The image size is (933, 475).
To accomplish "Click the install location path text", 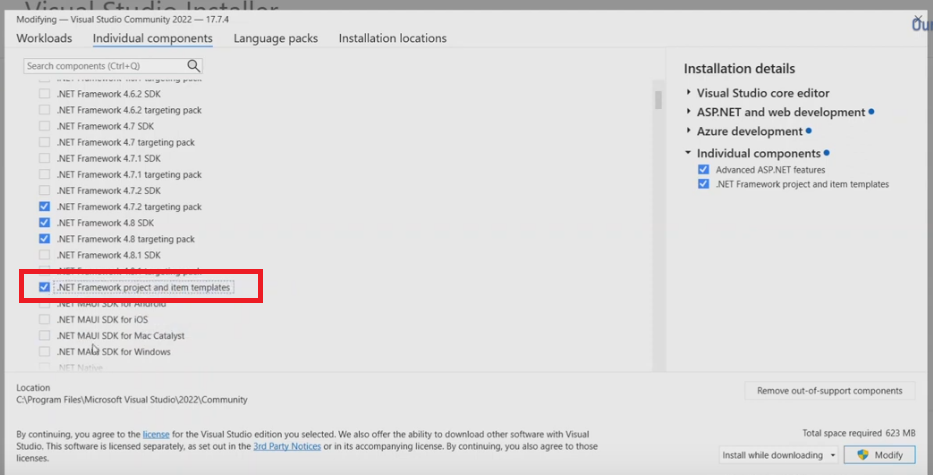I will pos(132,399).
